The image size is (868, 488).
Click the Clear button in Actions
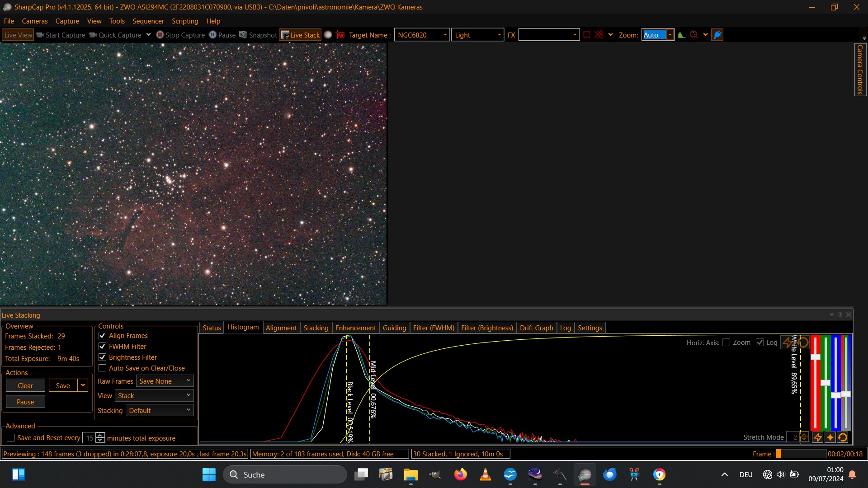(25, 385)
